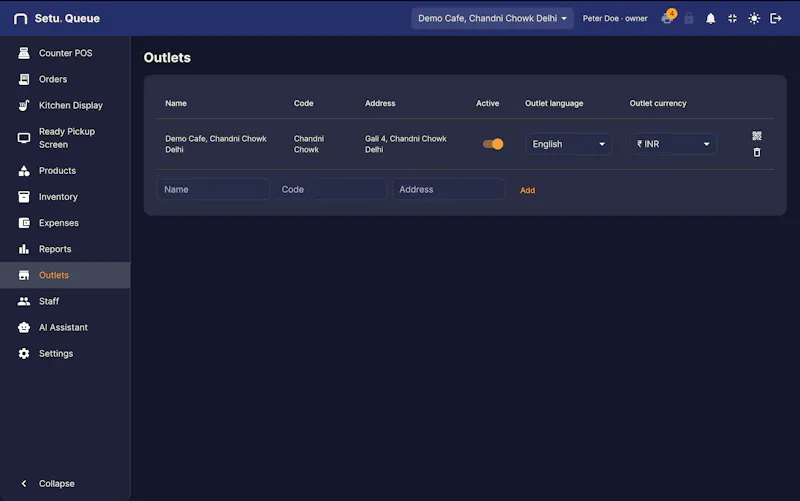
Task: Click 'Gali 4, Chandni Chowk Delhi' address cell
Action: click(406, 144)
